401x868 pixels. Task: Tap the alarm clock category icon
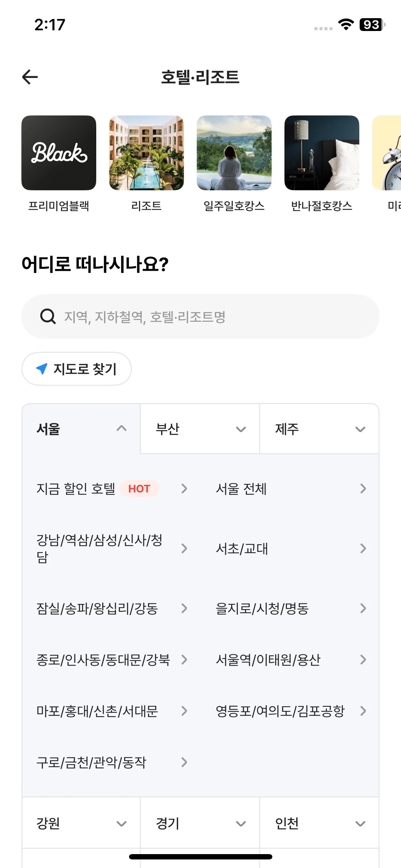click(388, 153)
